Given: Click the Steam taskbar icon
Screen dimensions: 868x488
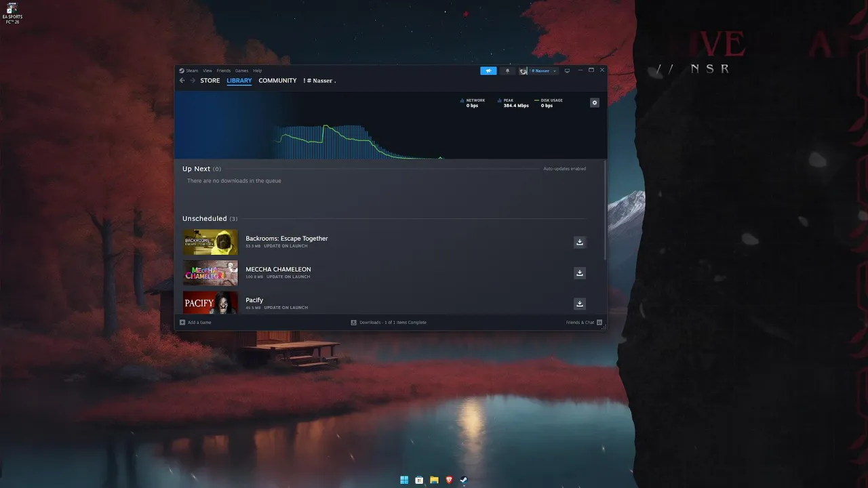Looking at the screenshot, I should tap(464, 480).
